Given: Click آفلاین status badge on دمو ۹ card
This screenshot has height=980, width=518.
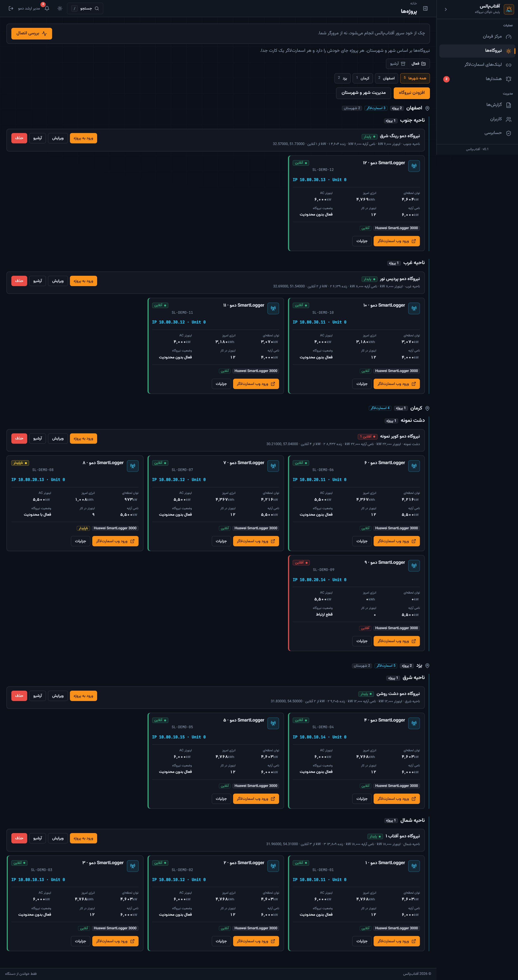Looking at the screenshot, I should point(301,563).
